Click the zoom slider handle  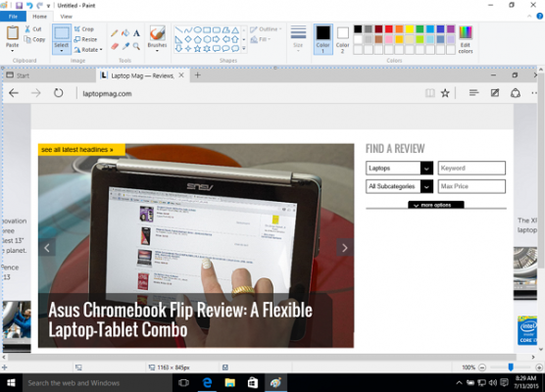(511, 367)
